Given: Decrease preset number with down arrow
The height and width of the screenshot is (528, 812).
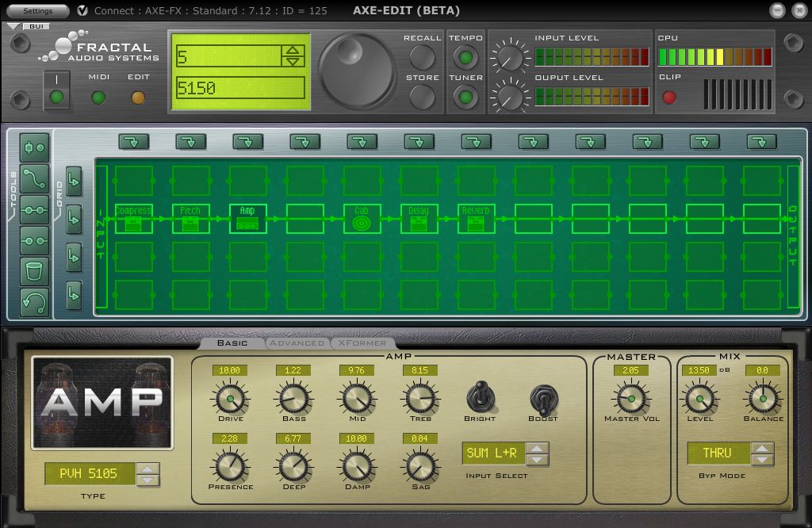Looking at the screenshot, I should (293, 61).
